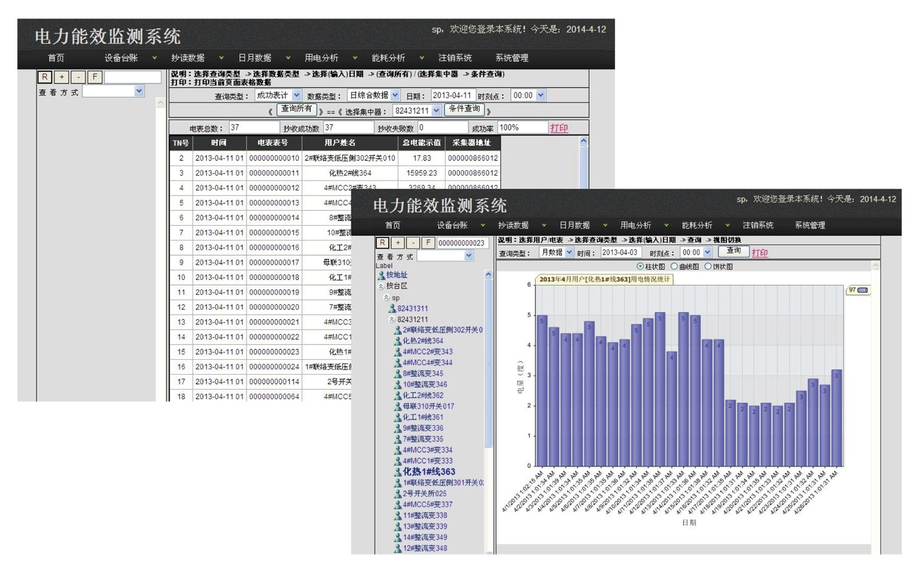920x588 pixels.
Task: Collapse the 按台区 tree node
Action: [x=381, y=286]
